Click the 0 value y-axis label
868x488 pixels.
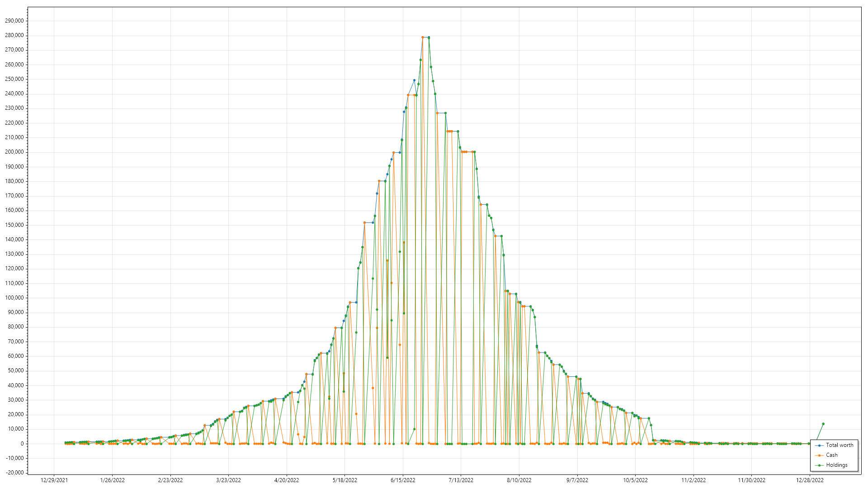pos(22,444)
